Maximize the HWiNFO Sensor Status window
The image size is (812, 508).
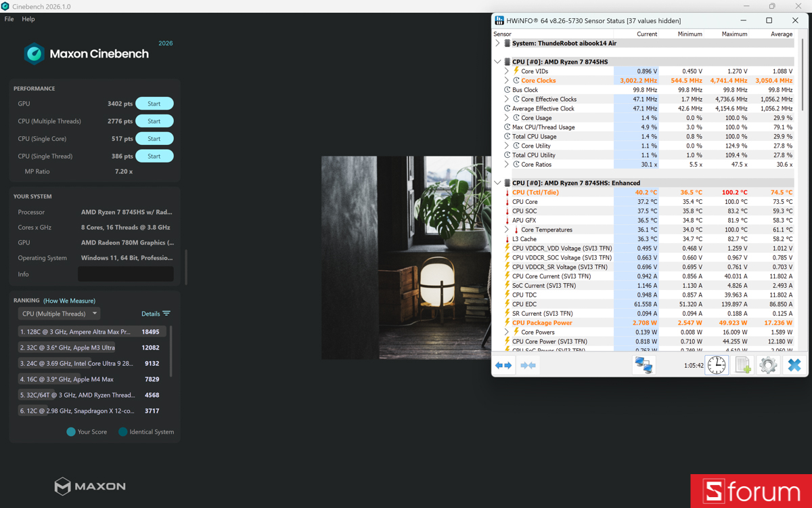(769, 20)
